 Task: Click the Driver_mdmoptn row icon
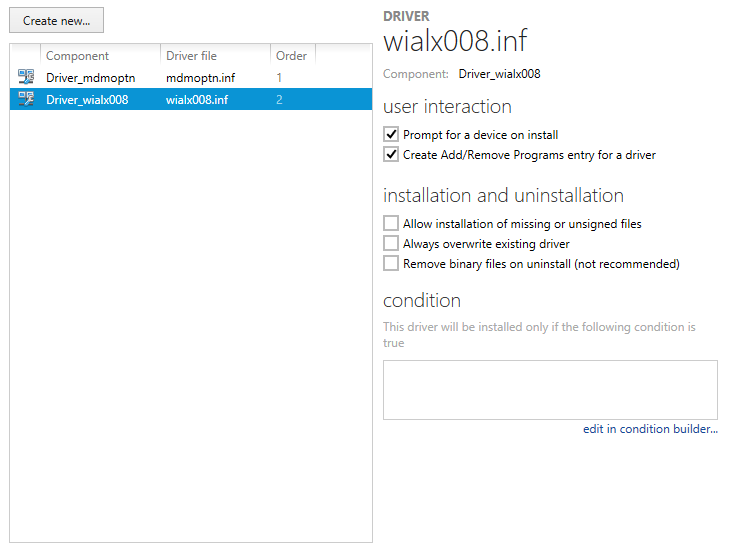(x=26, y=77)
